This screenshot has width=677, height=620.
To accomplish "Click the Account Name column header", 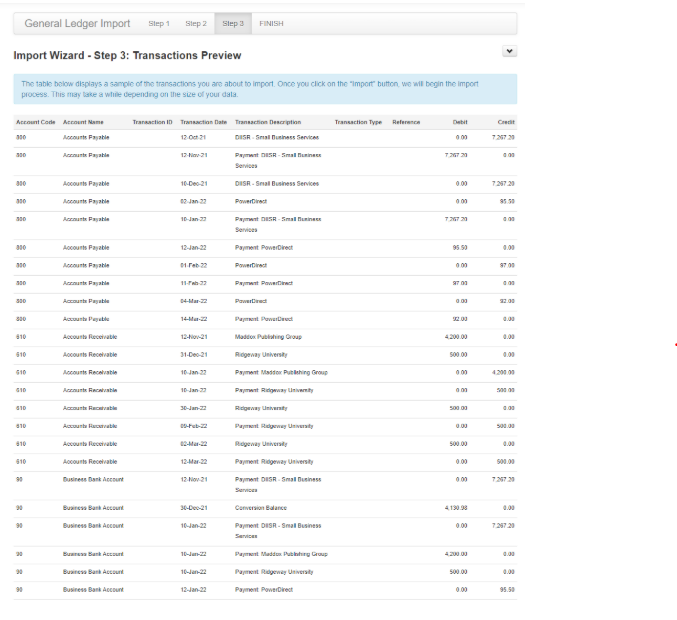I will 83,122.
